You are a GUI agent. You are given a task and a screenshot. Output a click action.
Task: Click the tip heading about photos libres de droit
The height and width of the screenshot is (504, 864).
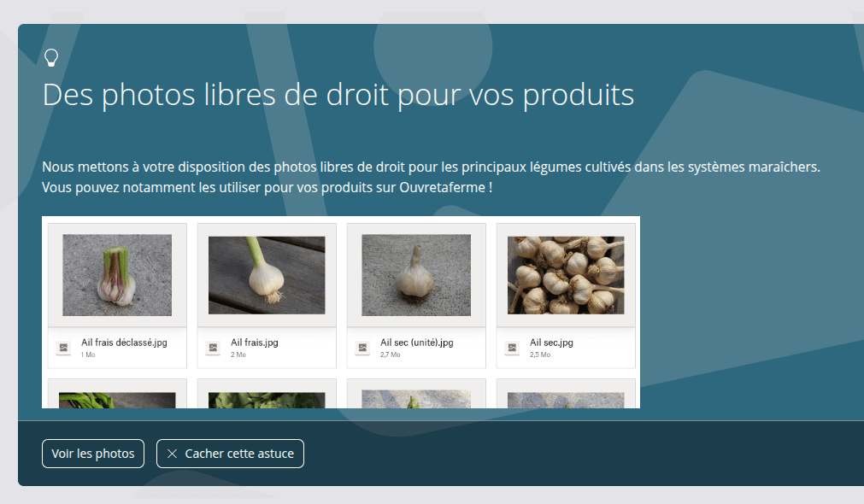(x=338, y=96)
